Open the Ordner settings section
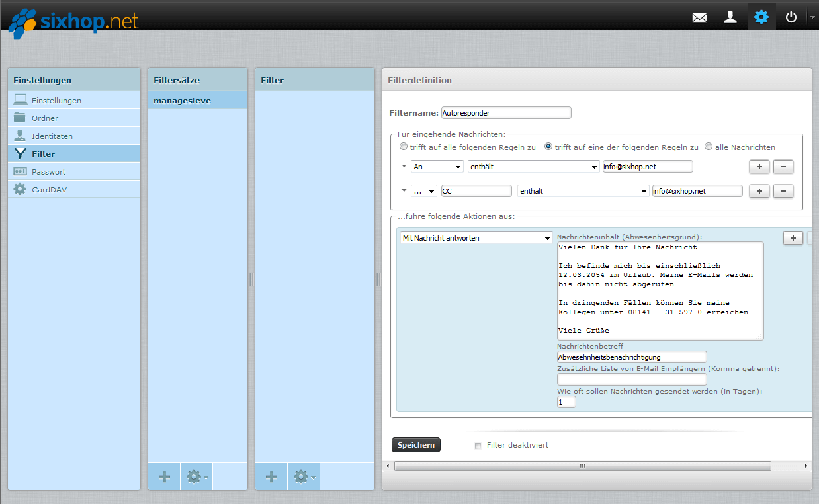The height and width of the screenshot is (504, 819). pos(74,118)
